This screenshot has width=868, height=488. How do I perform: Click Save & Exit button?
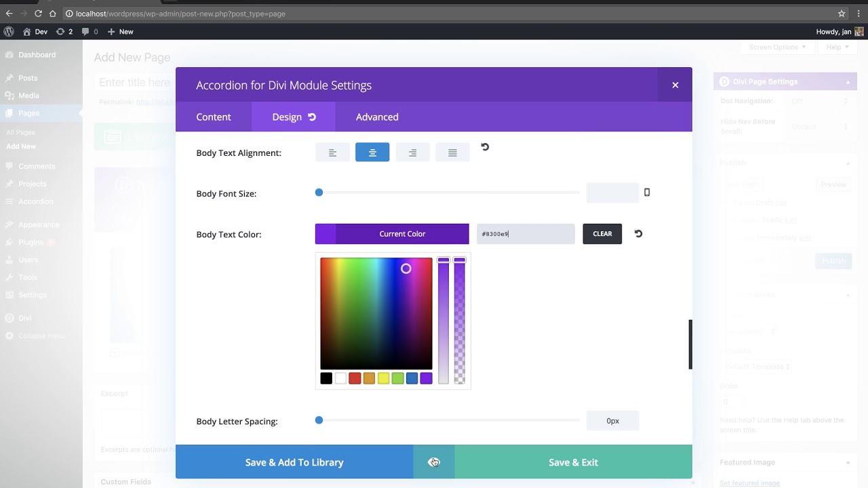click(x=573, y=462)
